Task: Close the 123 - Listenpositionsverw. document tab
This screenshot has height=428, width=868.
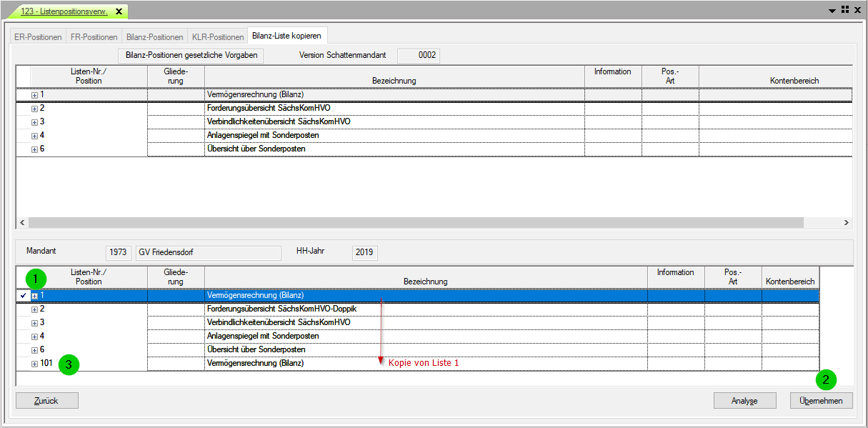Action: click(x=119, y=11)
